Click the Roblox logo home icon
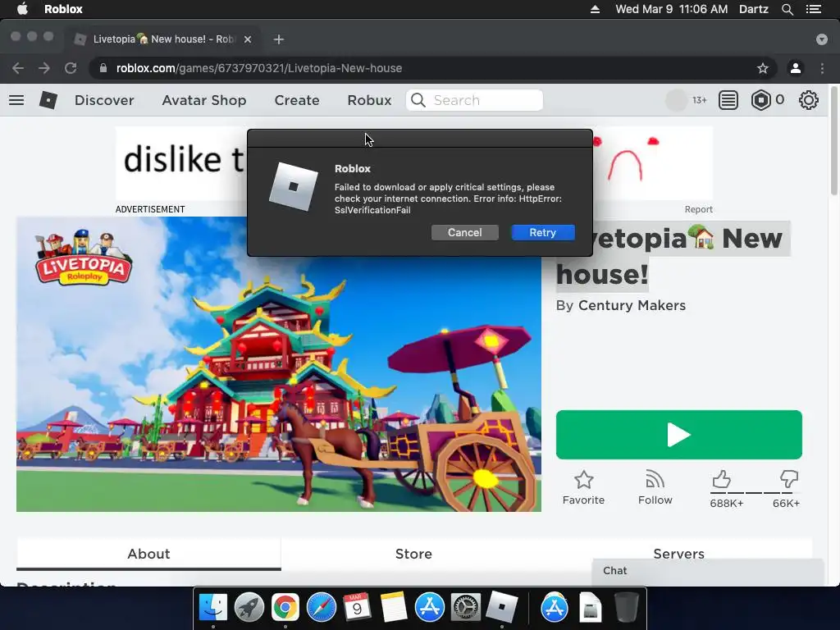This screenshot has height=630, width=840. coord(48,100)
